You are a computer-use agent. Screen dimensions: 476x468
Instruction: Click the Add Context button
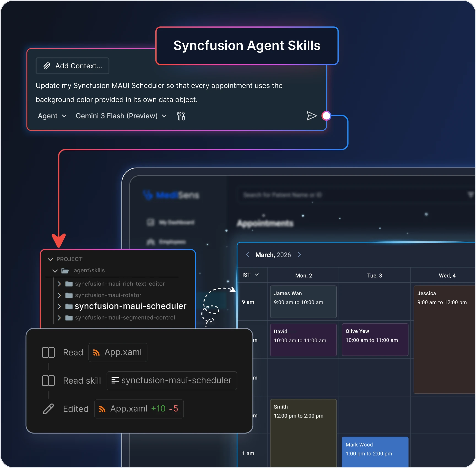pos(72,66)
